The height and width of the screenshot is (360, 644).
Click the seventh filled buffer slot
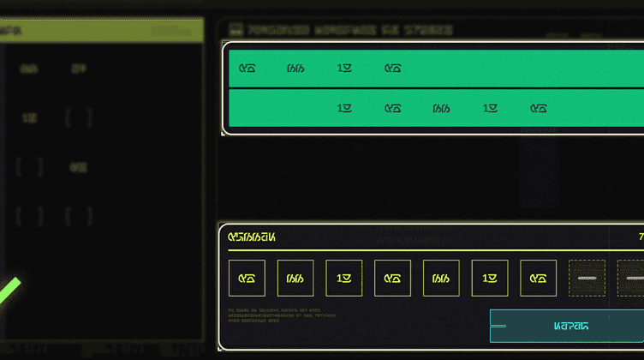[x=538, y=279]
